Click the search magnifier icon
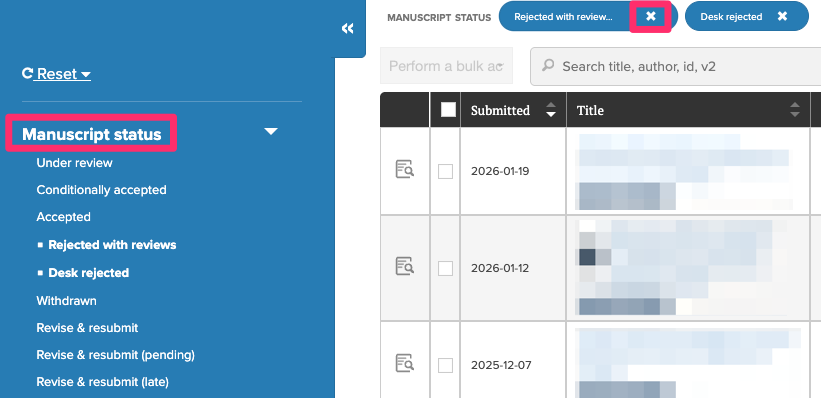 (x=548, y=66)
